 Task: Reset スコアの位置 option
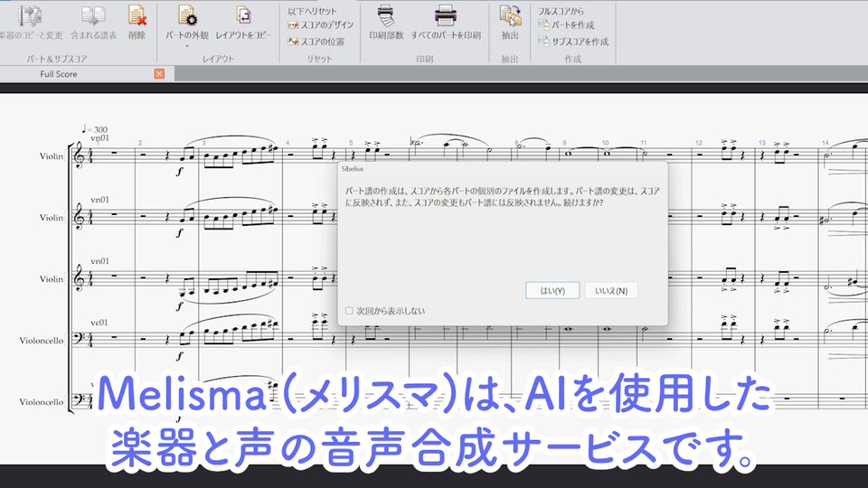(316, 42)
